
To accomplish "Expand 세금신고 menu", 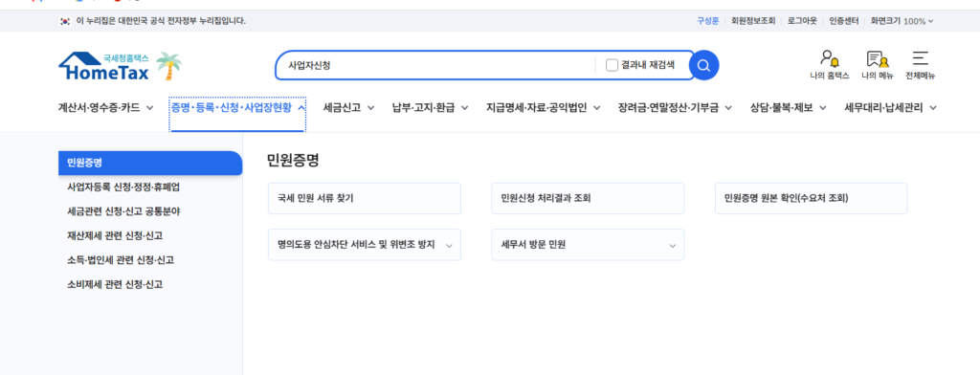I will click(348, 107).
